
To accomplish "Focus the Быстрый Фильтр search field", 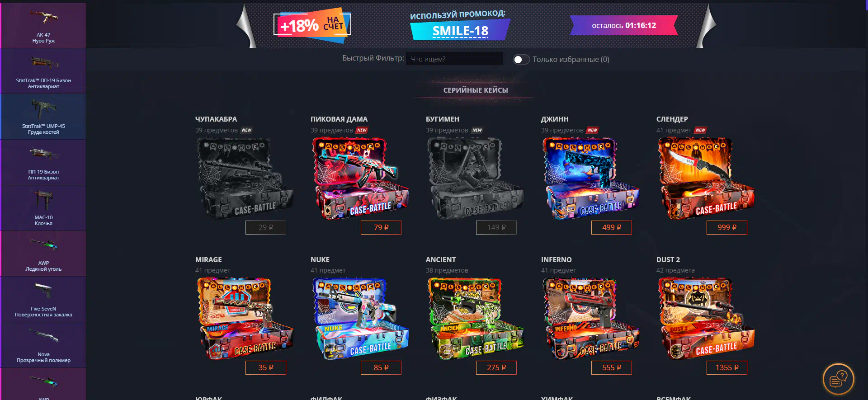I will point(454,59).
